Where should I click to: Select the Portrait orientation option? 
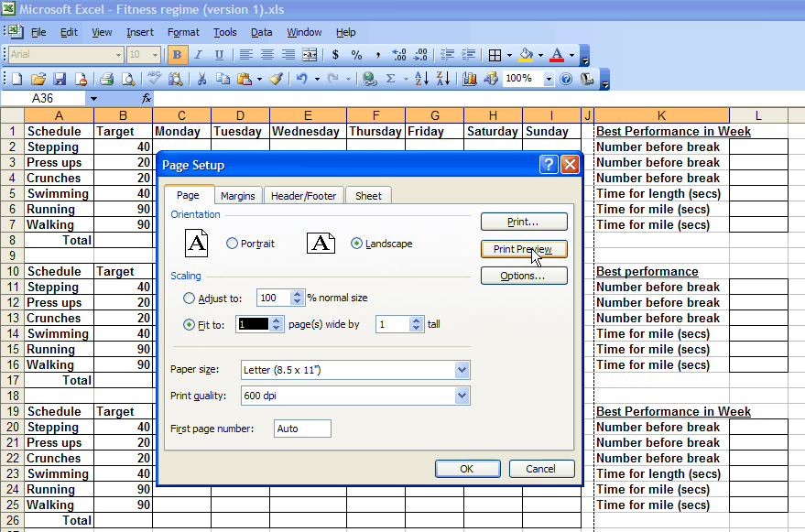(x=233, y=244)
